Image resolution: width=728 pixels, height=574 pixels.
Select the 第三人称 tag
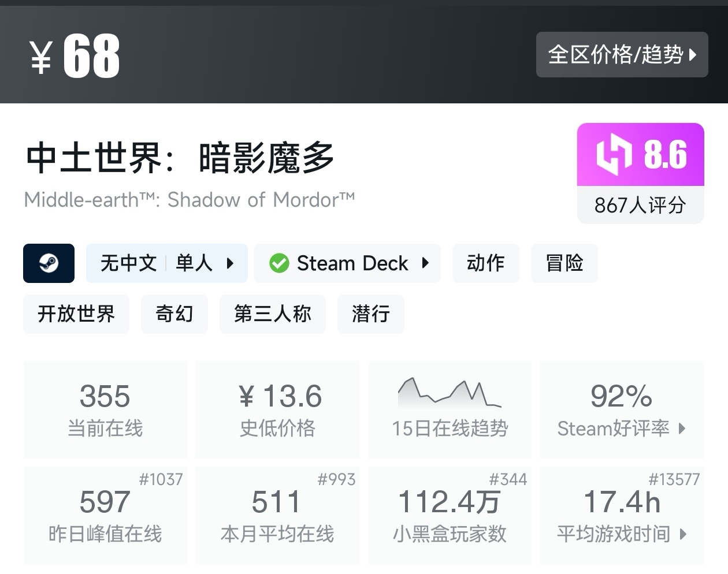click(x=273, y=314)
